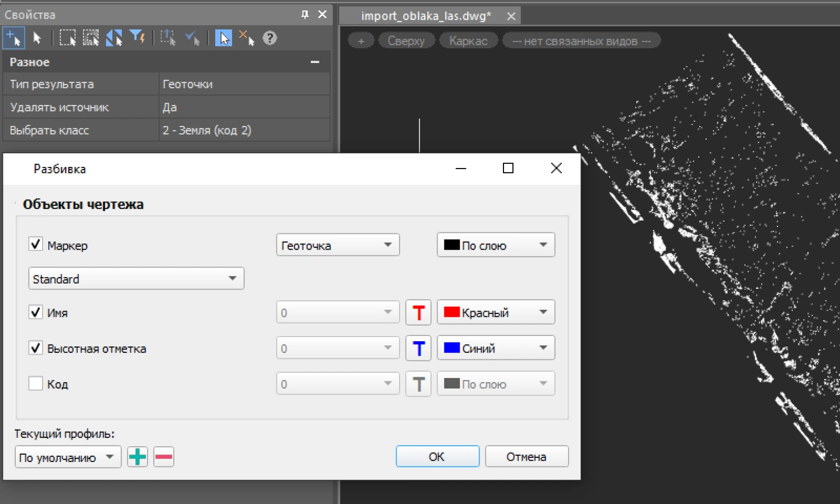Open the По умолчанию profile dropdown

tap(68, 457)
